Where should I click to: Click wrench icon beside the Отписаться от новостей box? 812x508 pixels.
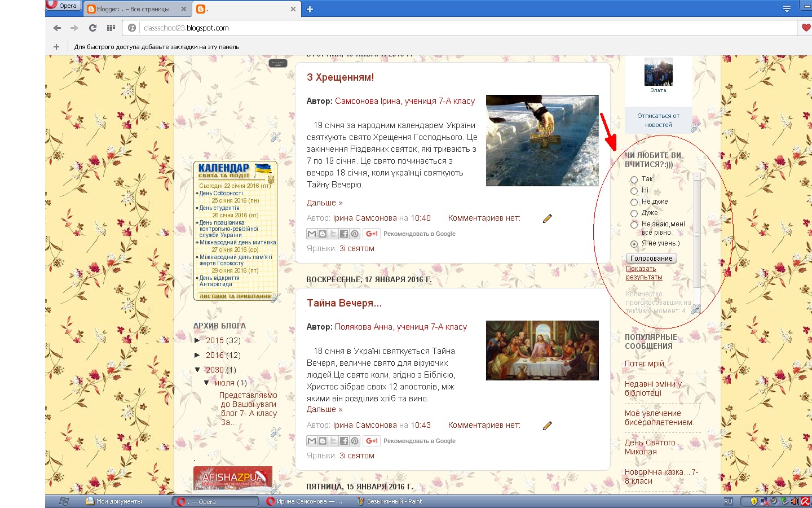tap(696, 127)
